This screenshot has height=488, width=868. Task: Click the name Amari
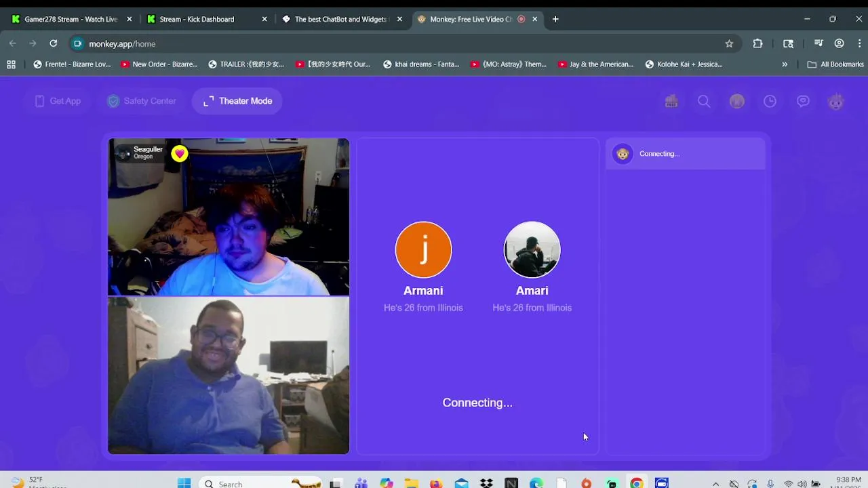pos(532,291)
